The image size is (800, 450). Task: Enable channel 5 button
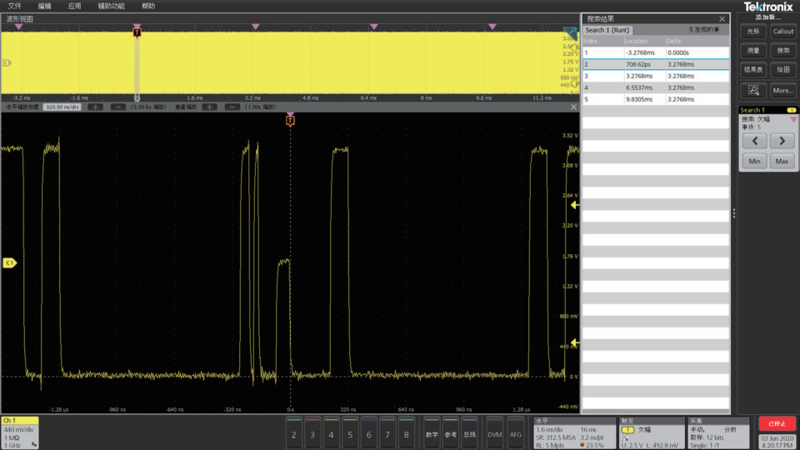[350, 435]
